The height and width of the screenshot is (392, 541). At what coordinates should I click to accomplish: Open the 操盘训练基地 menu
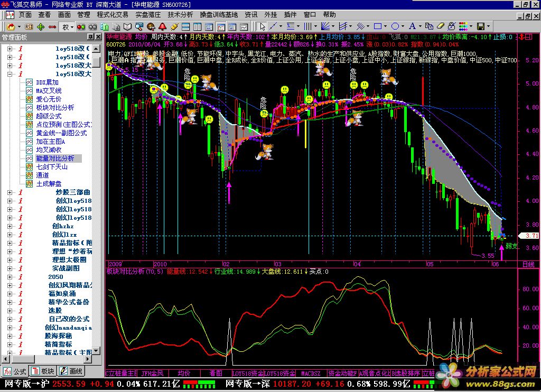[x=219, y=15]
